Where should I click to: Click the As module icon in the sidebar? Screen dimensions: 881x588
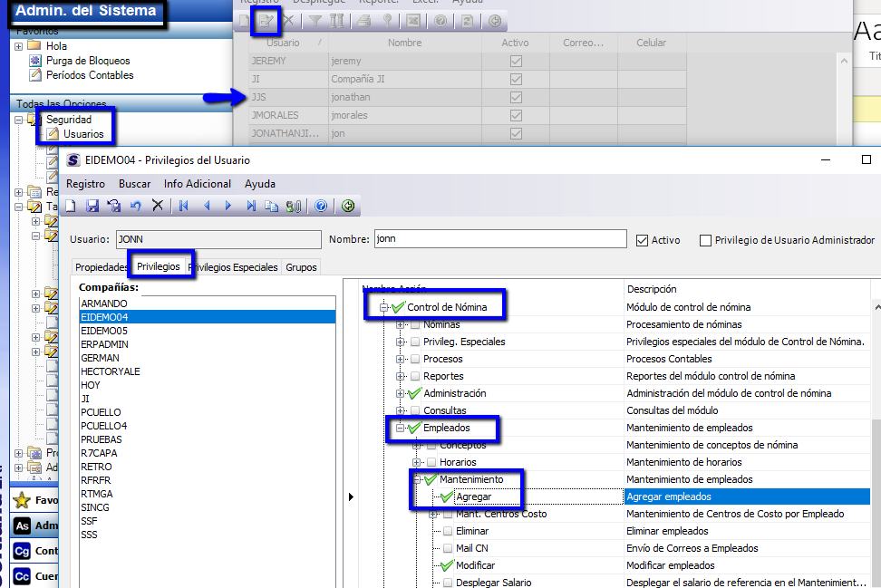pyautogui.click(x=22, y=525)
